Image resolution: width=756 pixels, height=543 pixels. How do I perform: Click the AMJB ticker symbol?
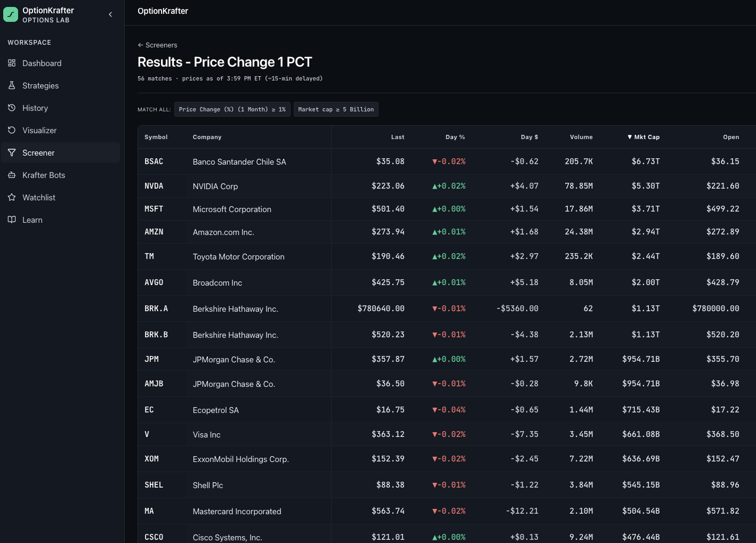tap(154, 384)
